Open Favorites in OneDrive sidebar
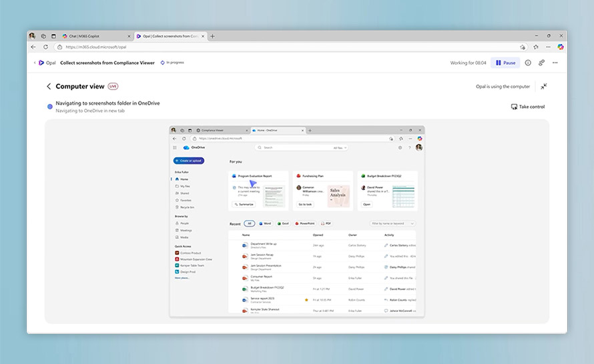 (x=186, y=200)
